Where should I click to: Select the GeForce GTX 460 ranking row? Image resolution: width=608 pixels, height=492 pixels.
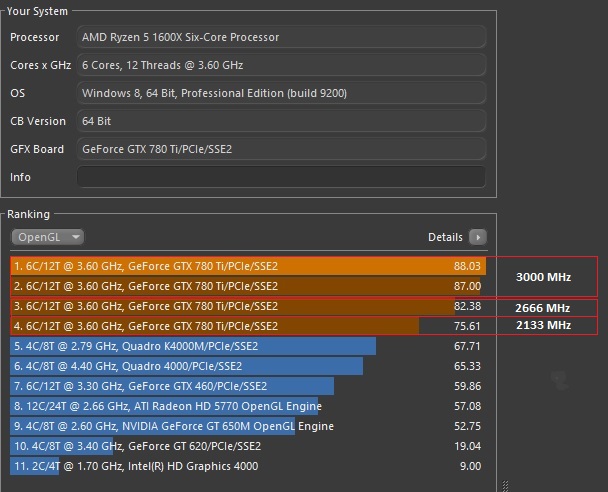(x=248, y=386)
